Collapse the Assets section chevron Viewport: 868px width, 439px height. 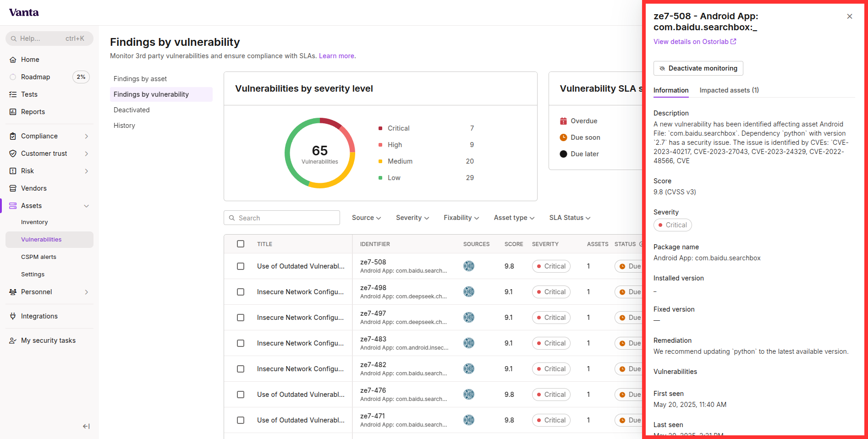coord(87,206)
